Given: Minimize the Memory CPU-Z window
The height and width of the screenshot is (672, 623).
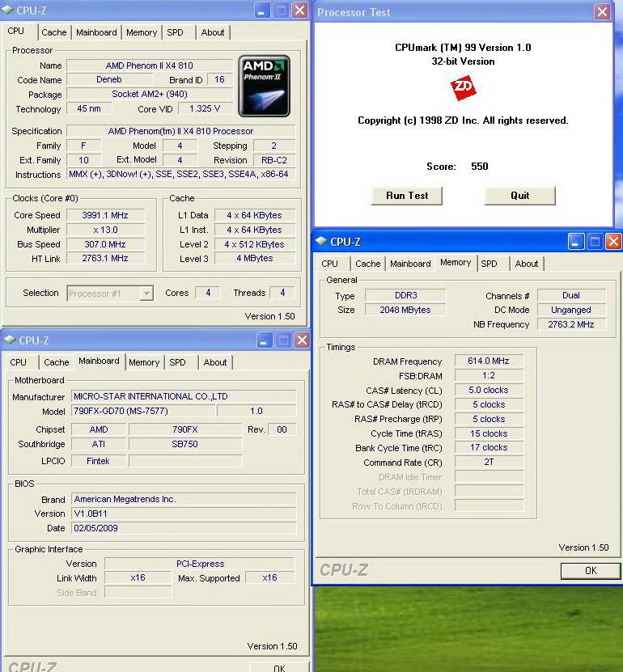Looking at the screenshot, I should [x=576, y=242].
